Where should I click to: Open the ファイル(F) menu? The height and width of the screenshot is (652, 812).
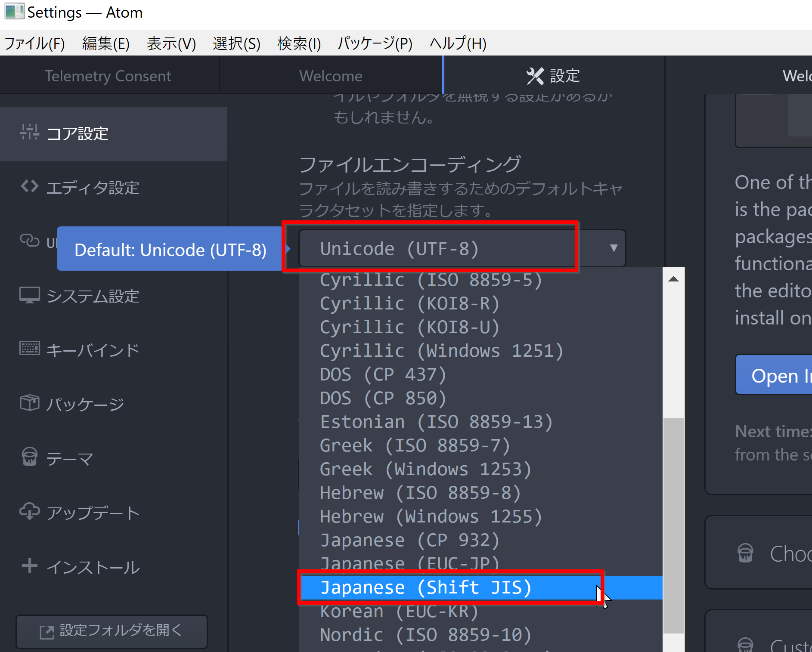coord(34,43)
